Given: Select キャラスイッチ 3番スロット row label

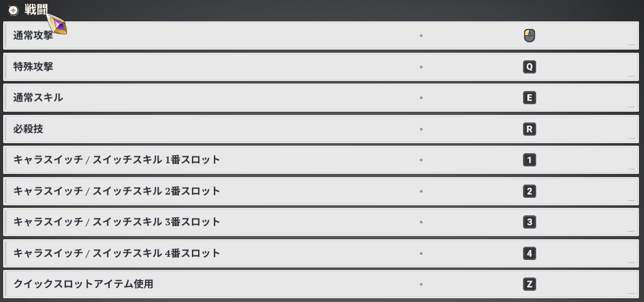Looking at the screenshot, I should tap(117, 222).
